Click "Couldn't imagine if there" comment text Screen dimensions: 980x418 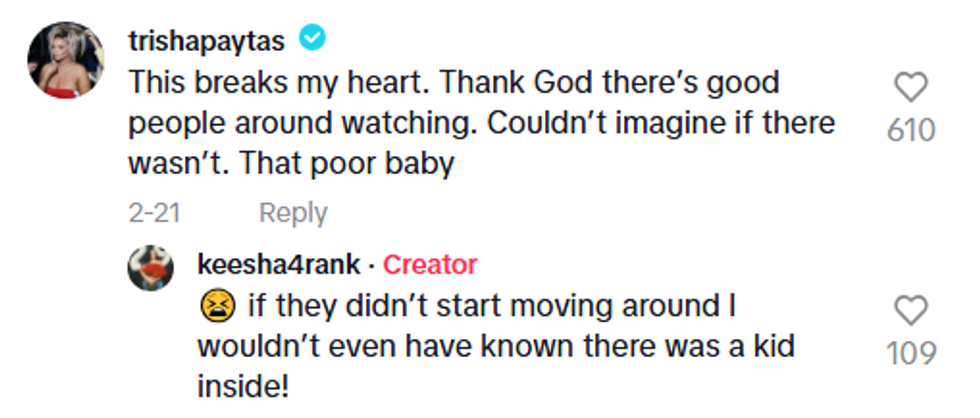(x=640, y=123)
